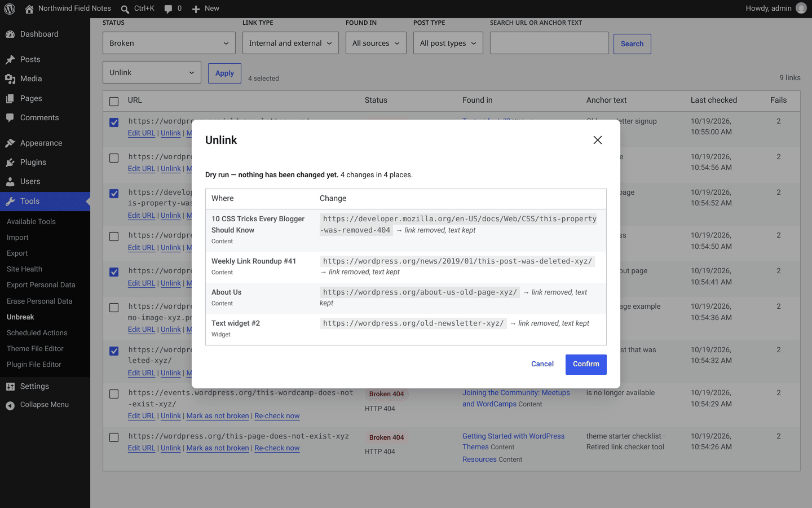Click the Users person icon
Viewport: 812px width, 508px height.
[10, 182]
